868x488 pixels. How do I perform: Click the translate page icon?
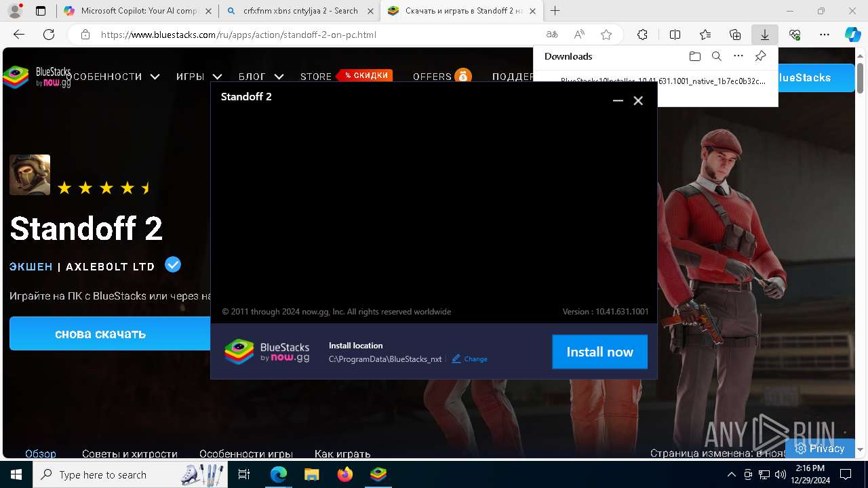[x=552, y=35]
